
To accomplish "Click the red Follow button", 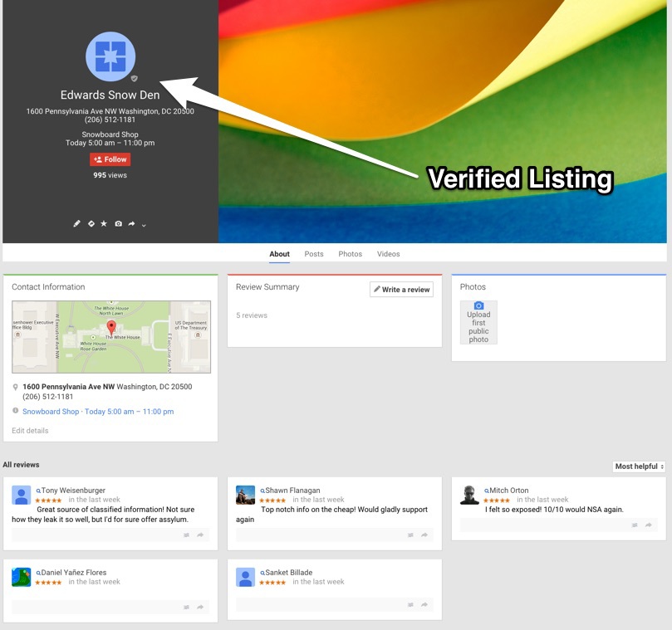I will click(109, 159).
